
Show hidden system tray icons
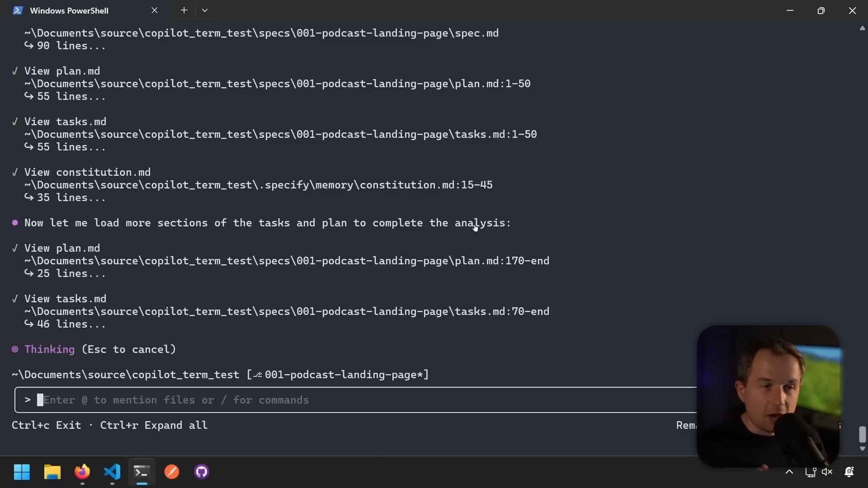789,472
